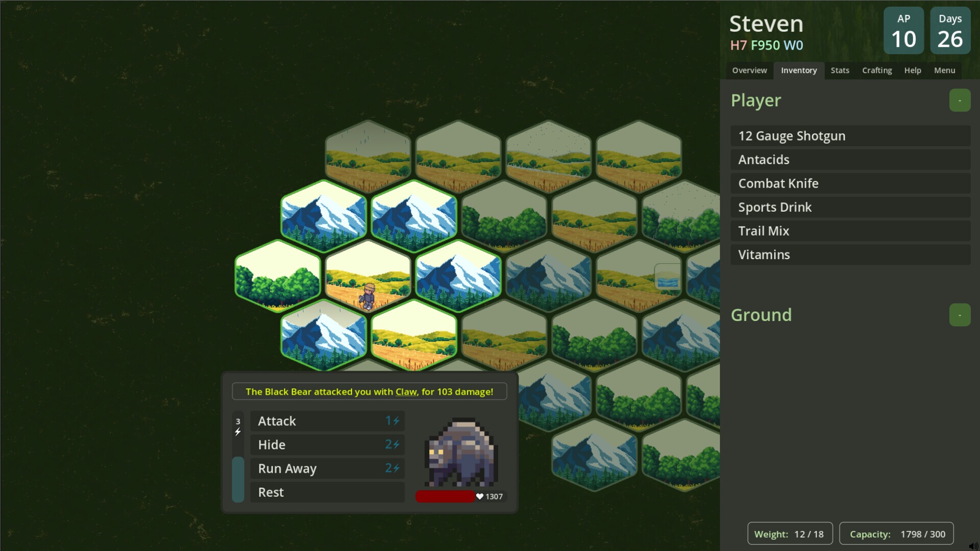Toggle the sound speaker icon
This screenshot has height=551, width=980.
[x=973, y=546]
